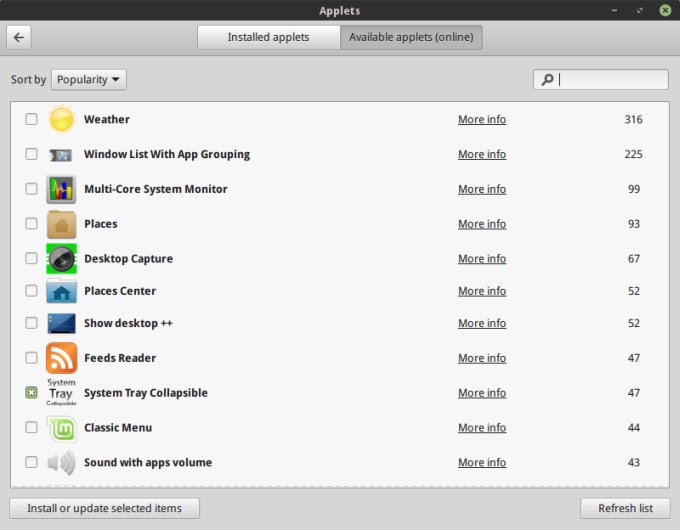Viewport: 680px width, 530px height.
Task: Go back using the arrow button
Action: (x=19, y=37)
